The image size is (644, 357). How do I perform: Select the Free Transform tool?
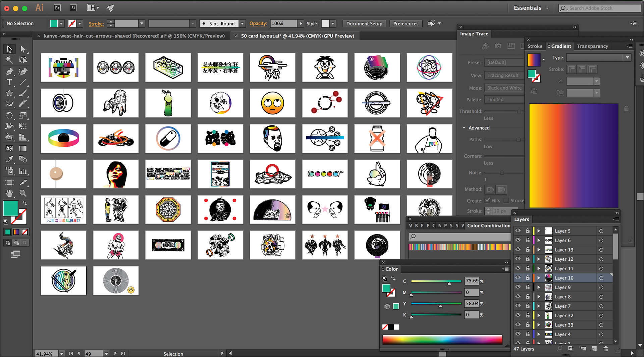tap(23, 126)
